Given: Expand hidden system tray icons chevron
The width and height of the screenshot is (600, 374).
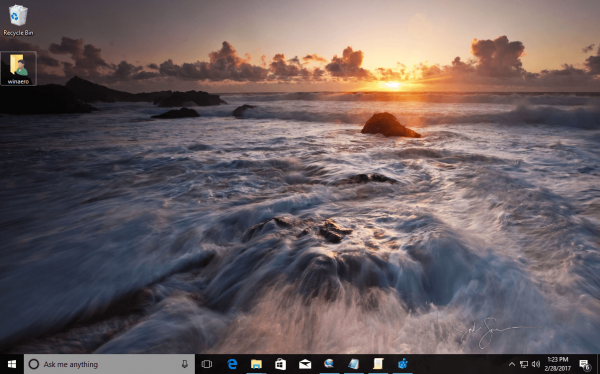Looking at the screenshot, I should point(512,364).
